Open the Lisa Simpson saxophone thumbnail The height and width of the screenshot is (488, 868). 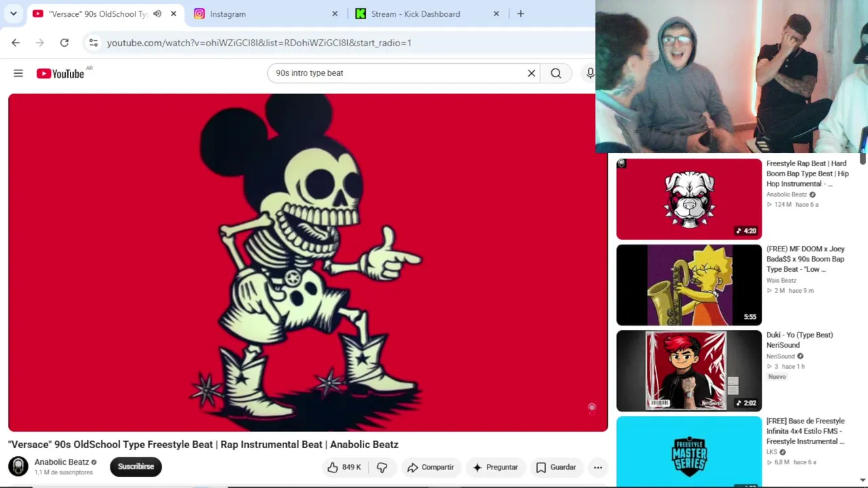tap(689, 285)
